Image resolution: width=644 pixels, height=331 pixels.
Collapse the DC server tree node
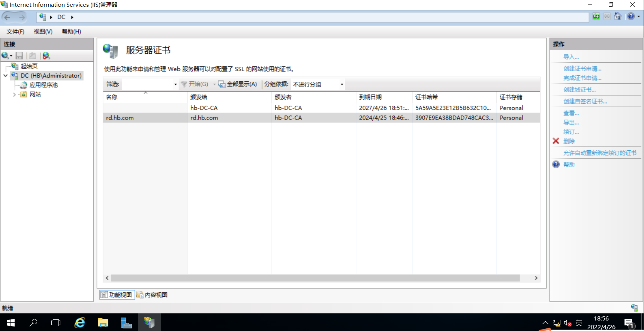[x=5, y=76]
